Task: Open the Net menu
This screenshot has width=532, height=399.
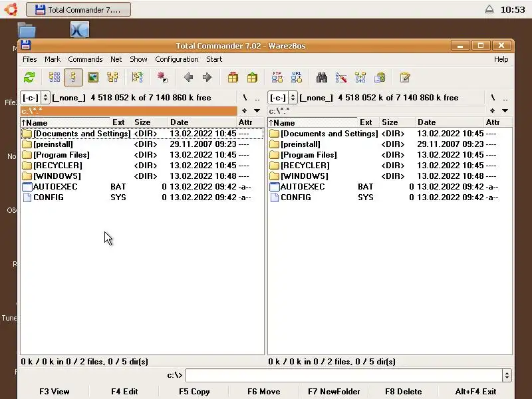Action: (x=116, y=59)
